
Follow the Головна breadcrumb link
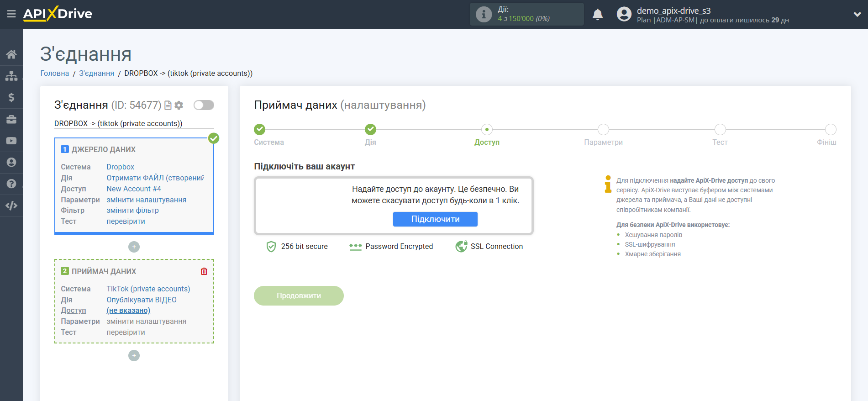(x=55, y=73)
